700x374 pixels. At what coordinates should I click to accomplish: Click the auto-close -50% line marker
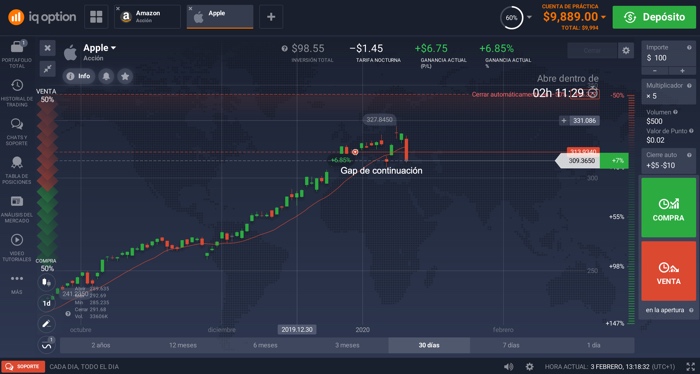tap(618, 96)
